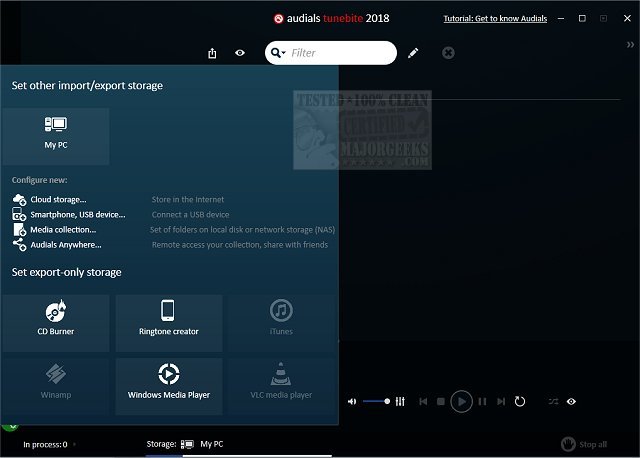Click the My PC icon in status bar
Screen dimensions: 640x458
[x=187, y=444]
